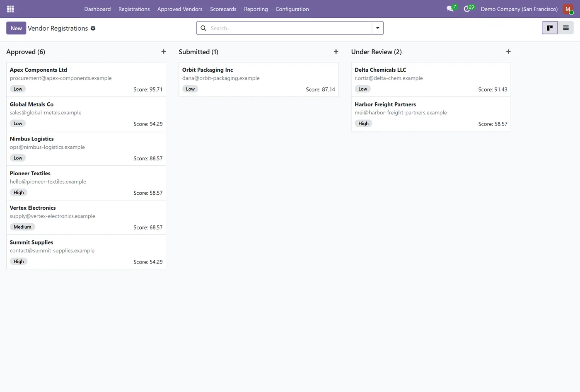
Task: Click the Low badge on Apex Components Ltd
Action: coord(18,89)
